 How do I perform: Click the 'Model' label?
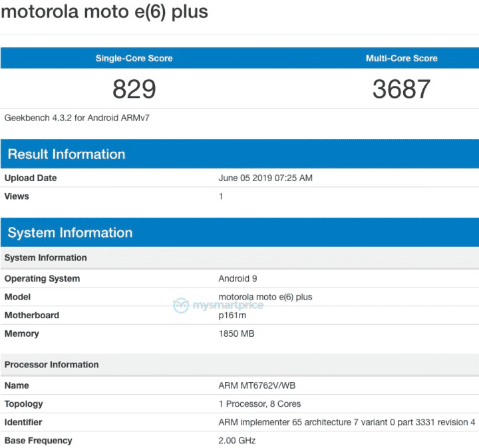[x=17, y=297]
